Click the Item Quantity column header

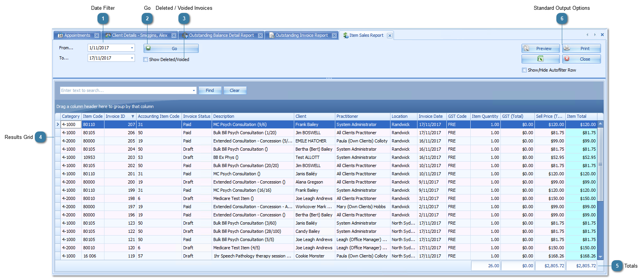[486, 116]
